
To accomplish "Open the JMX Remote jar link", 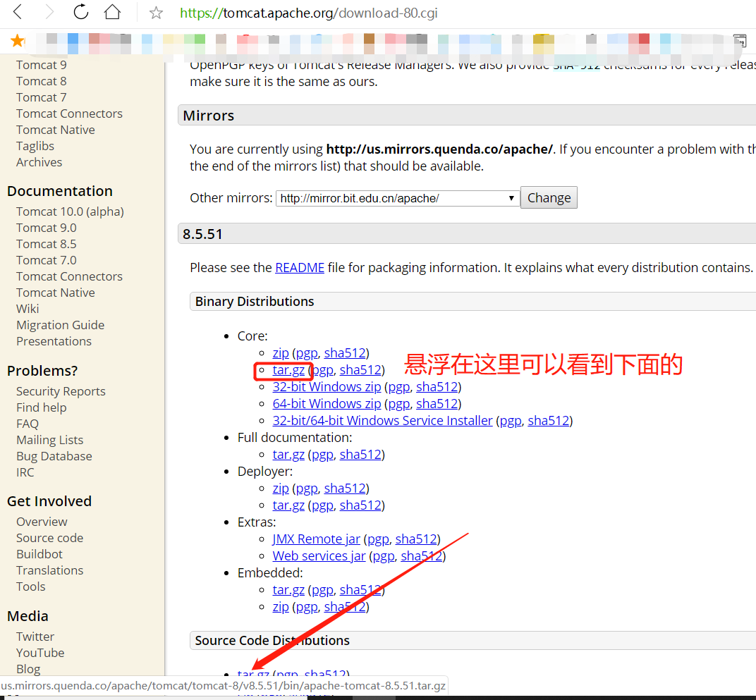I will tap(316, 539).
